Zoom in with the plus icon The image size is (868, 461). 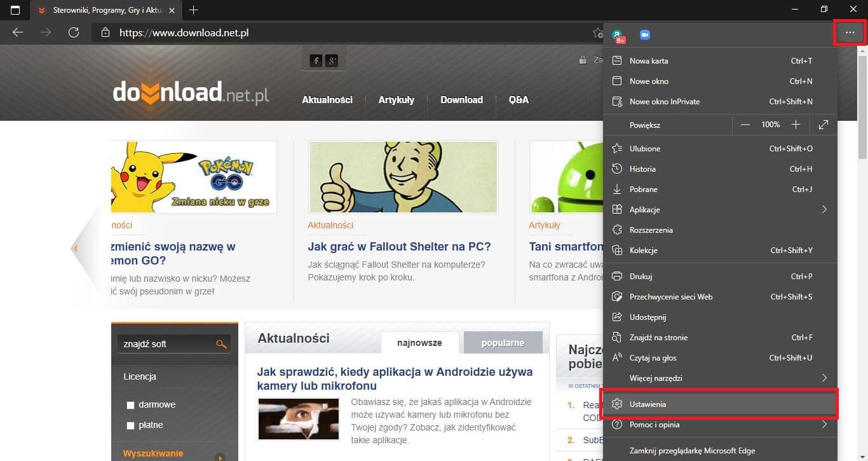[796, 125]
